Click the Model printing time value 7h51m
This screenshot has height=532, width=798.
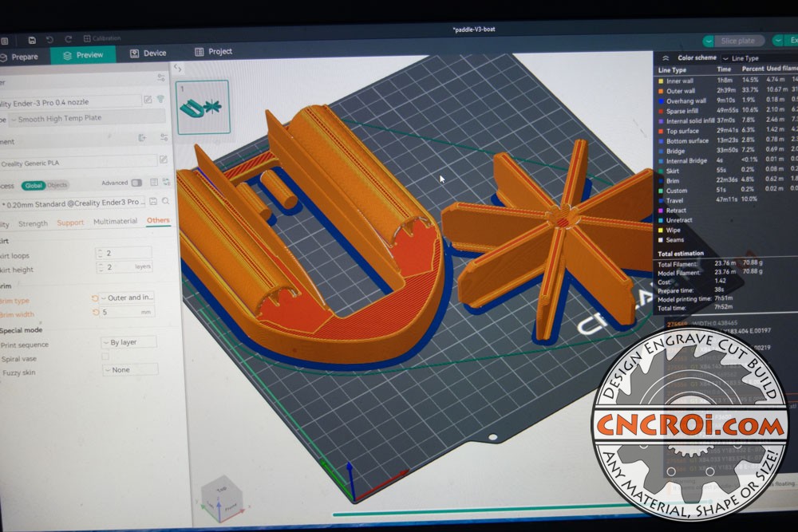tap(723, 298)
